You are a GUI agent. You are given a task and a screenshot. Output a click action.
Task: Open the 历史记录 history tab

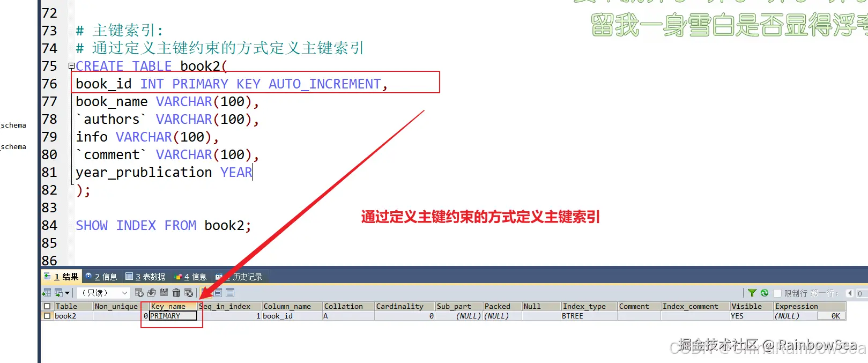point(240,277)
